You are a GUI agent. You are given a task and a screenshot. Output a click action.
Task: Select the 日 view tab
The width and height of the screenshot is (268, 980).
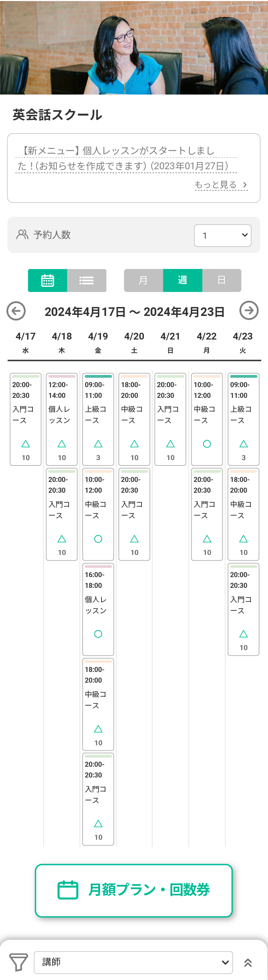click(x=222, y=281)
